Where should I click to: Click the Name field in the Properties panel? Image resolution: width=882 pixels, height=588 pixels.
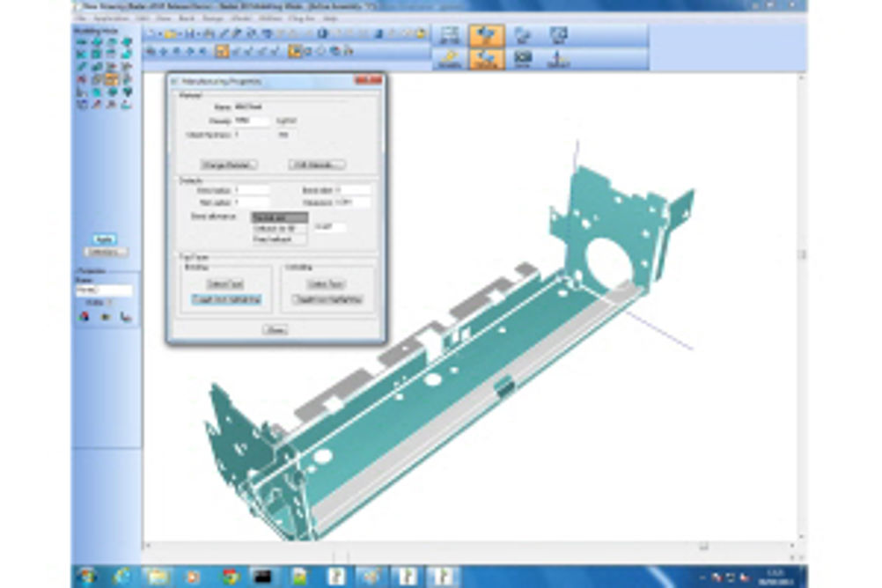tap(104, 290)
